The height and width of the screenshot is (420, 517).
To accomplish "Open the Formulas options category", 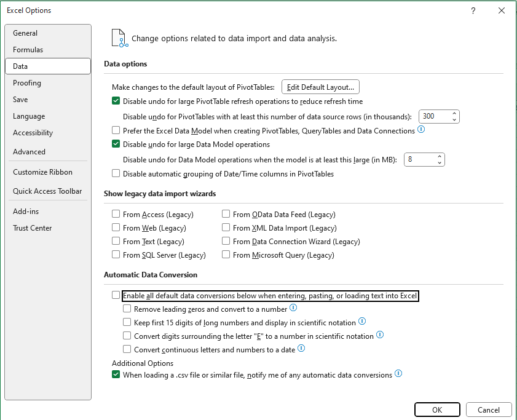I will (x=28, y=50).
